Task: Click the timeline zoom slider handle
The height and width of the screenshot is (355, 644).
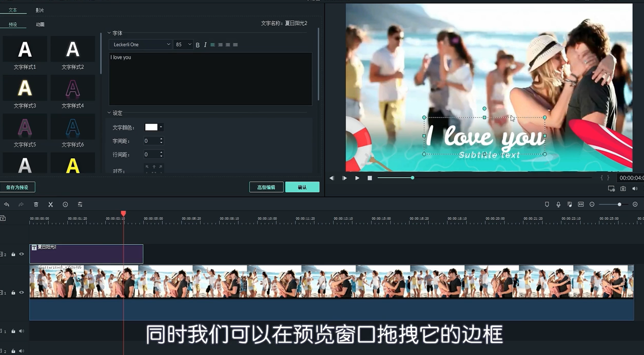Action: pyautogui.click(x=619, y=204)
